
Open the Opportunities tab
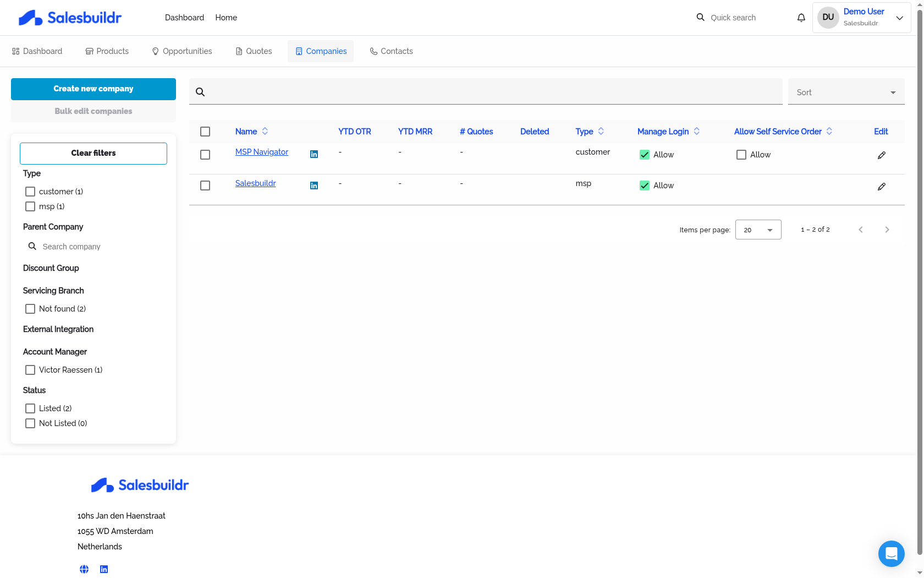(x=182, y=51)
